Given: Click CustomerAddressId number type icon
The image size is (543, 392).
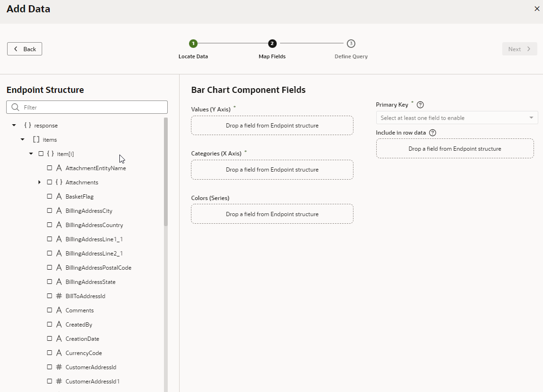Looking at the screenshot, I should point(59,367).
